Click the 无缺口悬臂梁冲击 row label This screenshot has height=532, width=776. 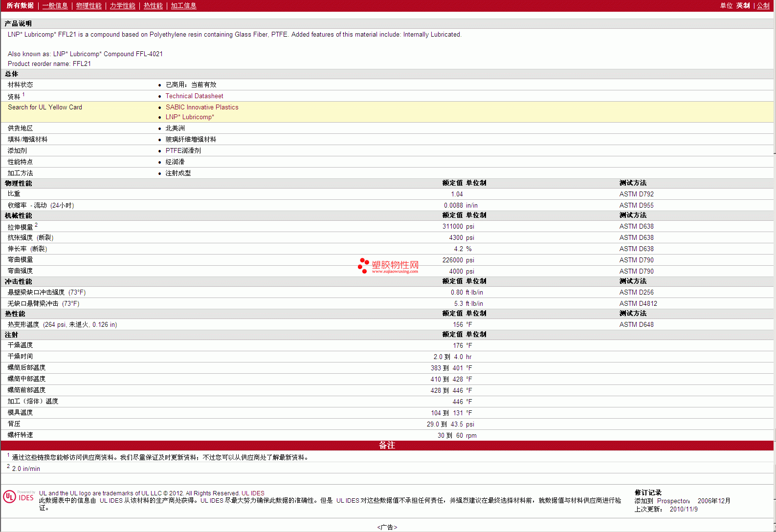(x=44, y=304)
